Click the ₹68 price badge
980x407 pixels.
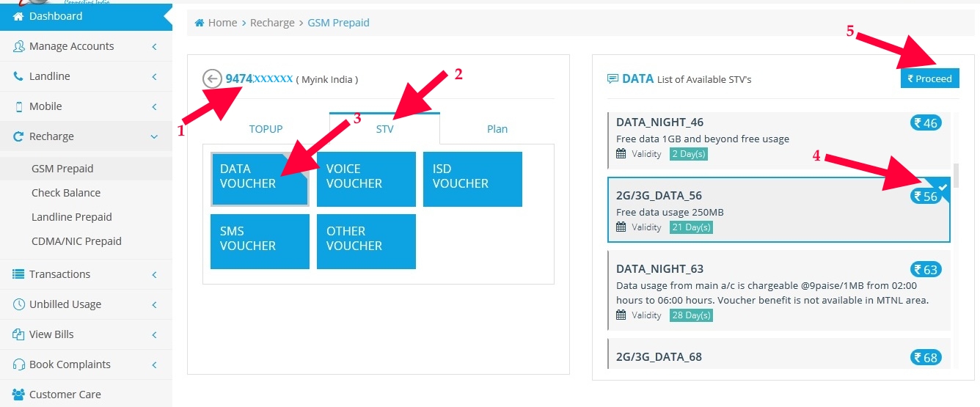[926, 358]
